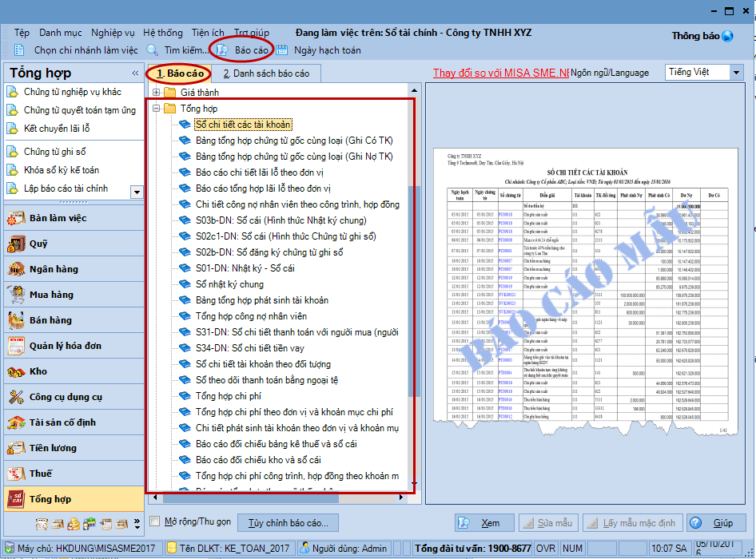Click the Tùy chỉnh báo cáo button
756x559 pixels.
pyautogui.click(x=288, y=523)
